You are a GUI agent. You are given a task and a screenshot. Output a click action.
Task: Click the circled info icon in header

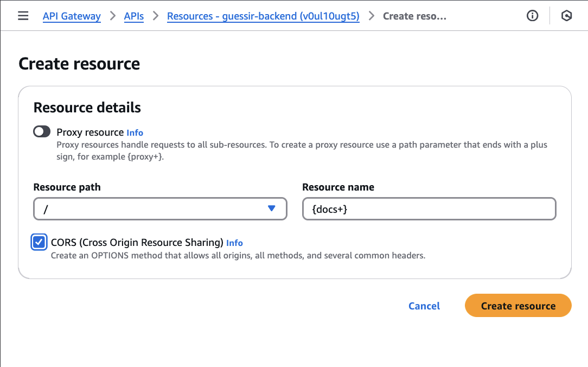coord(533,16)
